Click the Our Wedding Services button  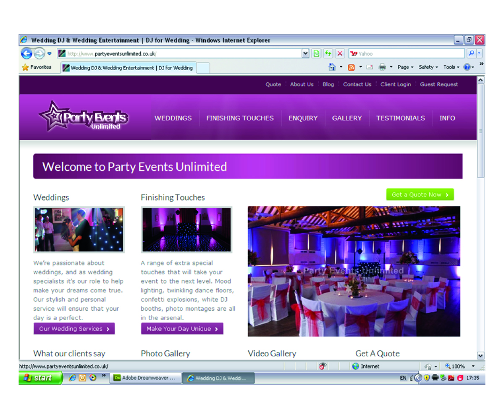(x=74, y=328)
